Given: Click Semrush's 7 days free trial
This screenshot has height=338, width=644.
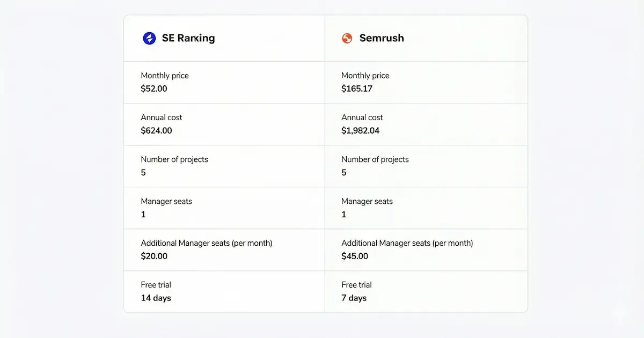Looking at the screenshot, I should [x=354, y=298].
